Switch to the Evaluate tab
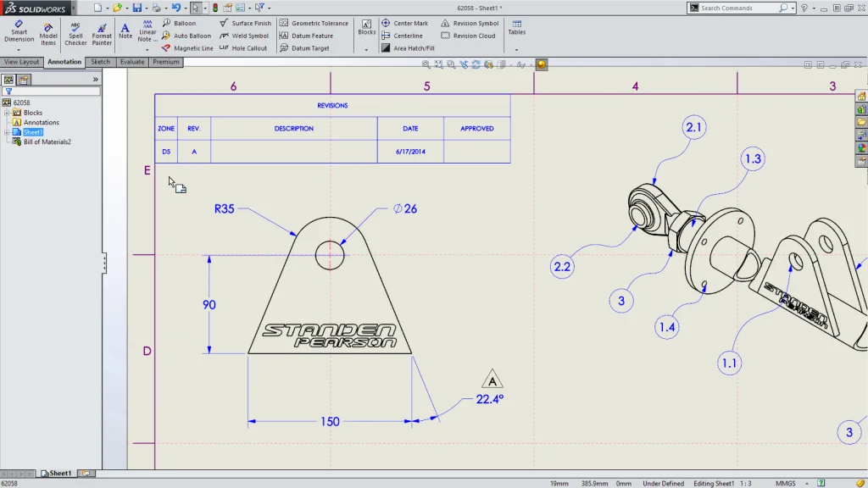The image size is (868, 488). (x=131, y=61)
